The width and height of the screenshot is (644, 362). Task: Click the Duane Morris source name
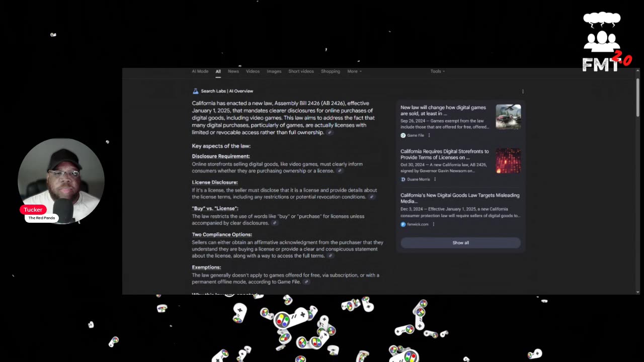419,179
